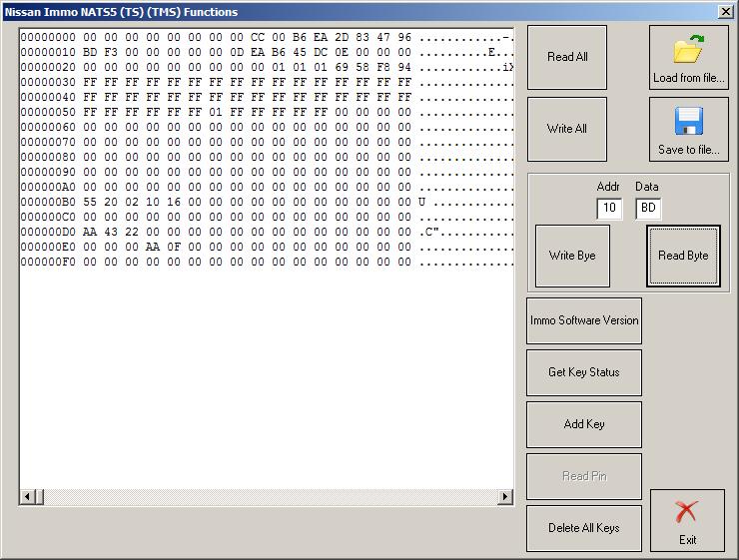Screen dimensions: 739x560
Task: Click the Save to file floppy icon
Action: [x=689, y=123]
